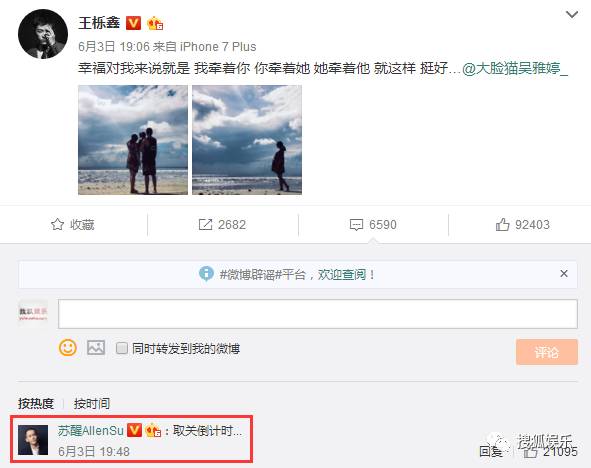Click the insert image icon below comment box
591x468 pixels.
pyautogui.click(x=96, y=347)
